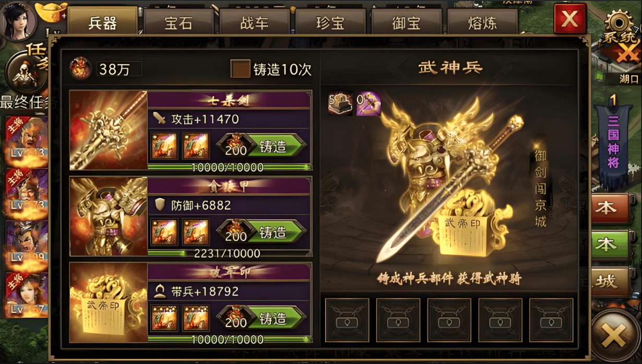The image size is (642, 364).
Task: Select the 熔炼 tab
Action: point(482,23)
